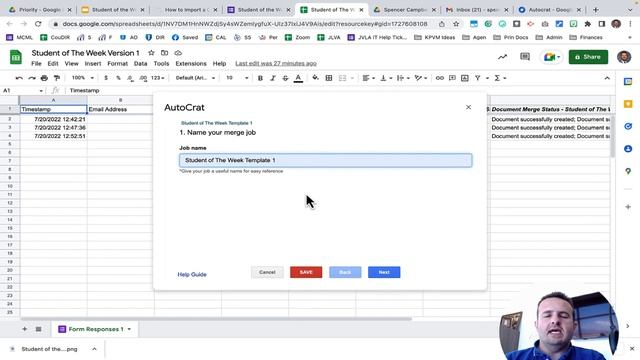Image resolution: width=640 pixels, height=360 pixels.
Task: Click the merge cells icon
Action: pos(342,78)
